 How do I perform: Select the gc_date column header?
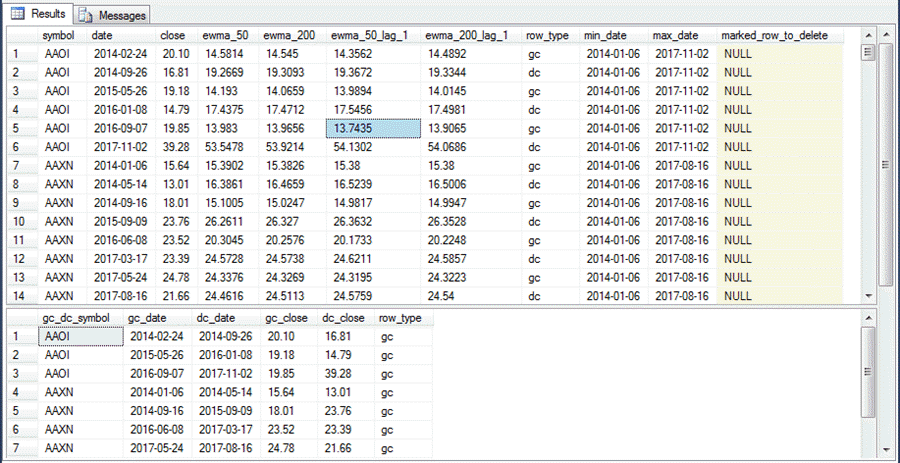point(158,318)
